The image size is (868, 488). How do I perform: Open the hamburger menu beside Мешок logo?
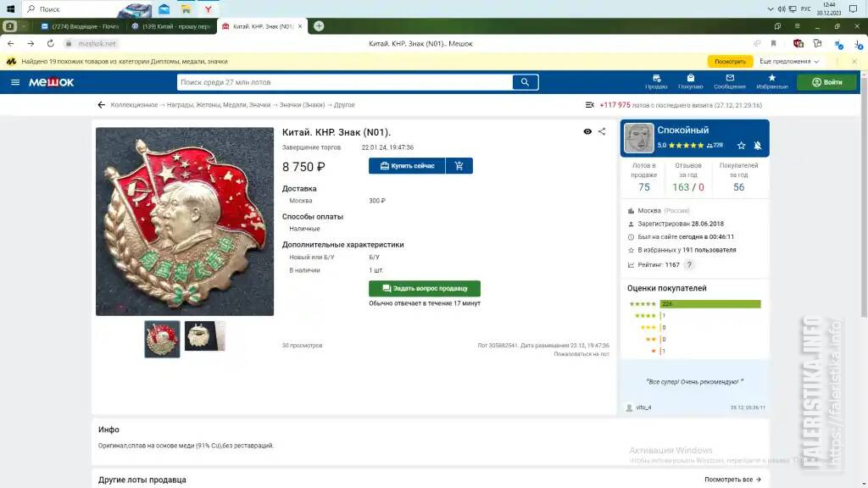(15, 82)
